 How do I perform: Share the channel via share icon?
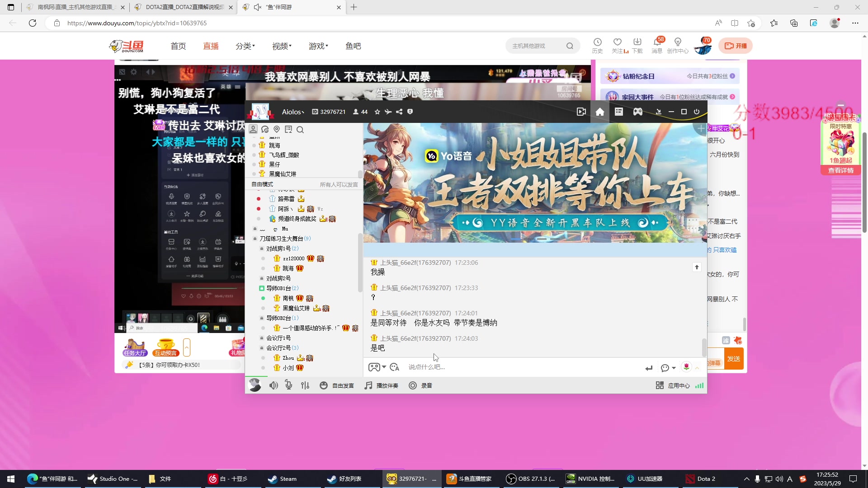399,112
